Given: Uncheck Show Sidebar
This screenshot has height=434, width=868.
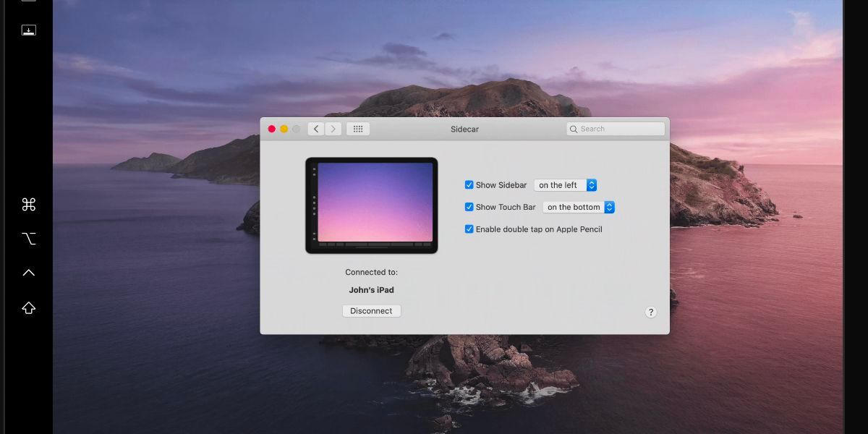Looking at the screenshot, I should pos(469,184).
